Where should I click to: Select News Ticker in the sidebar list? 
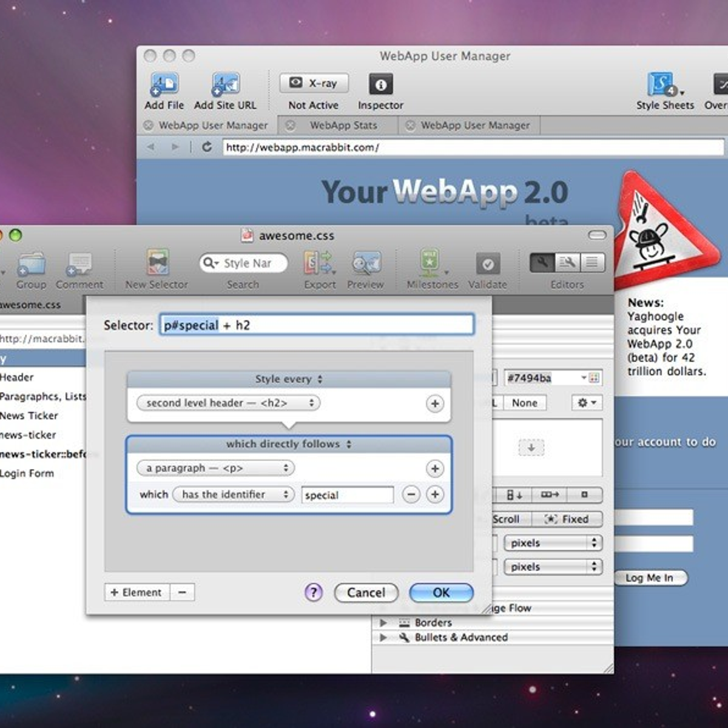pyautogui.click(x=29, y=416)
